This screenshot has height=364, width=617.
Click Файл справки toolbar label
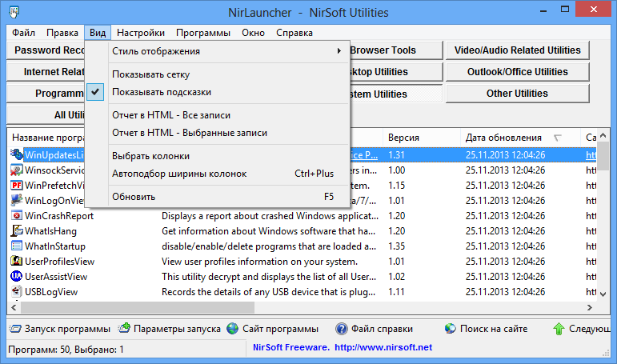[382, 329]
